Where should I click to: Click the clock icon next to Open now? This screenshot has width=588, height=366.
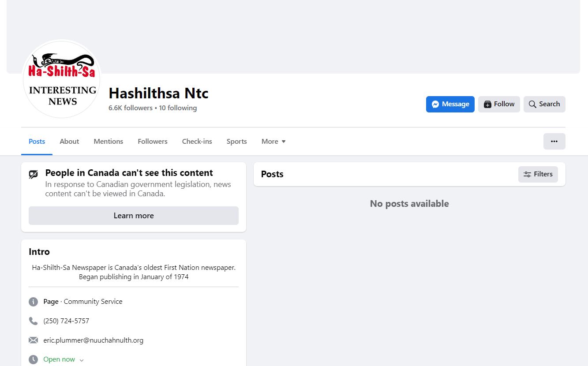point(33,359)
